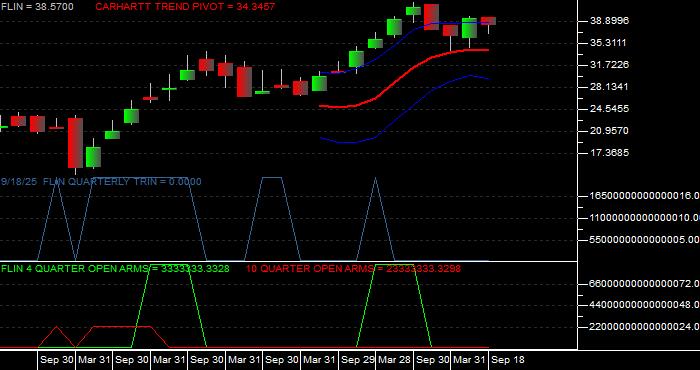Click the large red candlestick near 17.3685 low
Viewport: 700px width, 370px height.
[75, 143]
